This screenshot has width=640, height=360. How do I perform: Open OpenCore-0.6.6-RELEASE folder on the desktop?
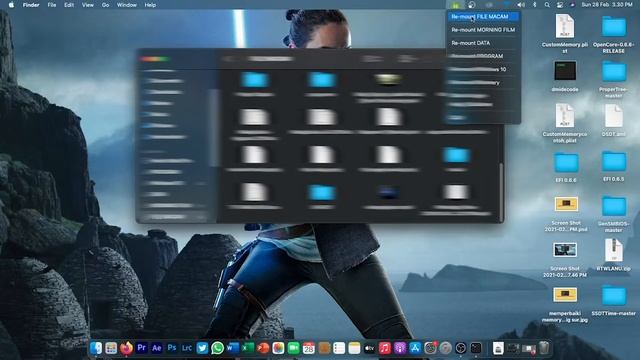tap(613, 27)
